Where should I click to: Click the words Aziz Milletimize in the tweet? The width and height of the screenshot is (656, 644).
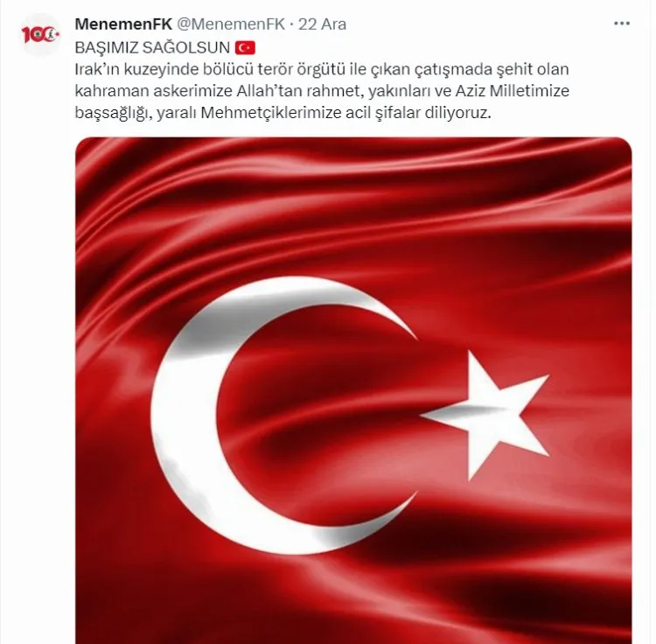point(512,91)
